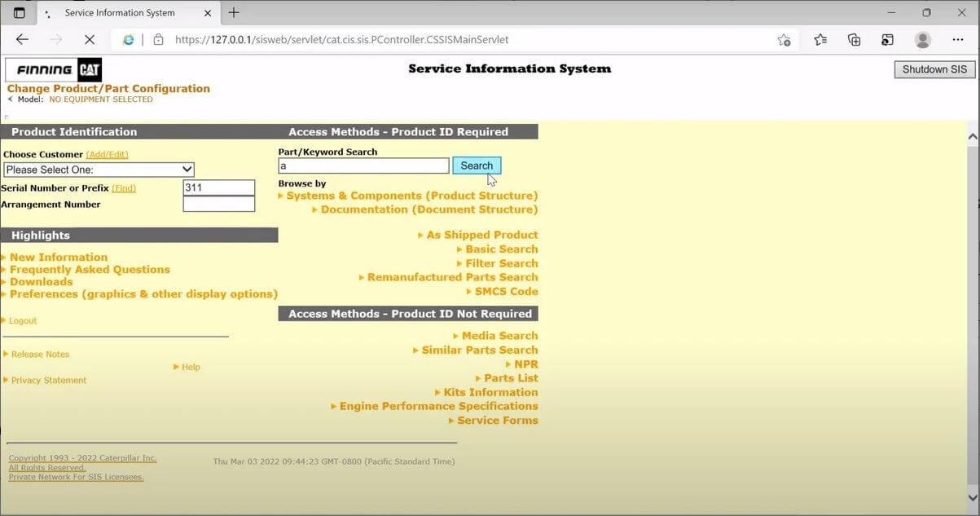Open Engine Performance Specifications link
The image size is (980, 516).
pos(438,406)
